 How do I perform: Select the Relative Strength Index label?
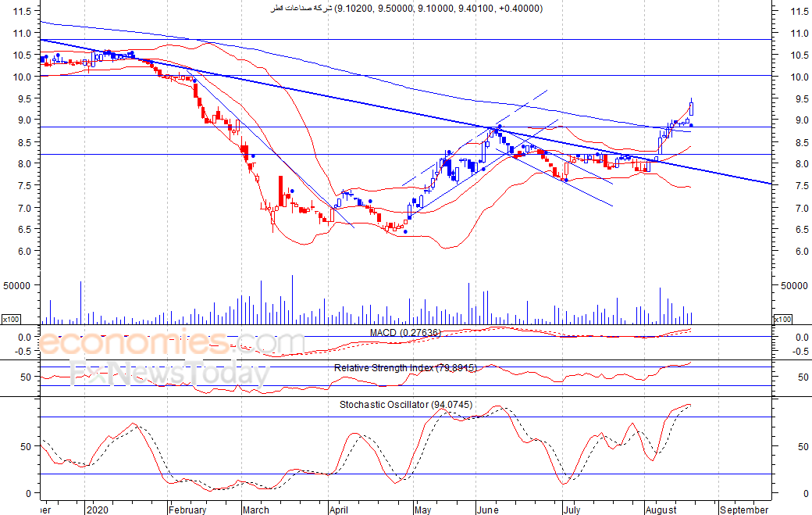coord(405,367)
